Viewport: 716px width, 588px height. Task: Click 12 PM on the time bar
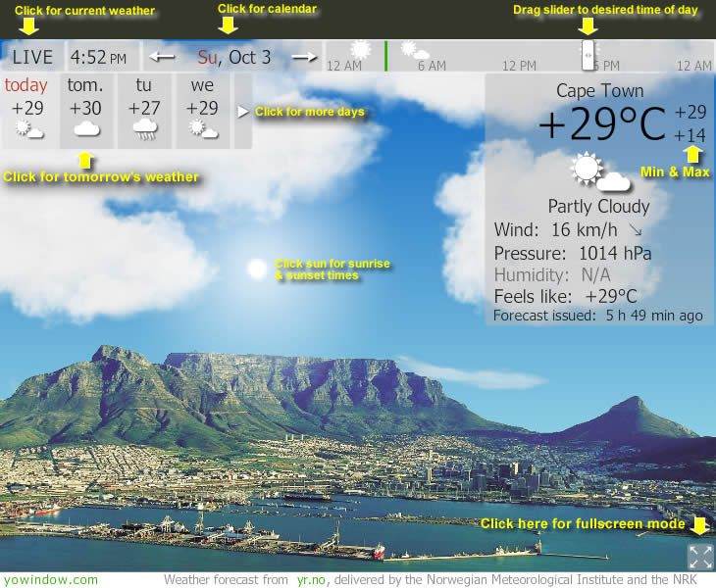[519, 66]
